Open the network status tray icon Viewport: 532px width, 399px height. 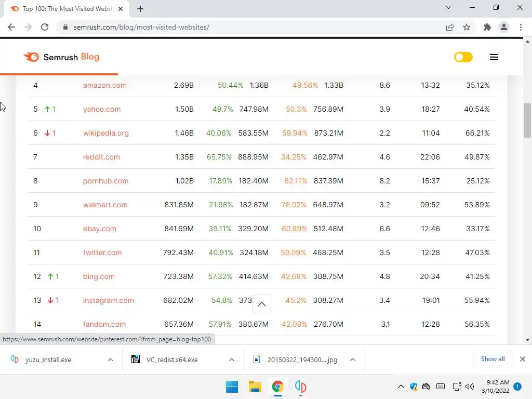(457, 387)
